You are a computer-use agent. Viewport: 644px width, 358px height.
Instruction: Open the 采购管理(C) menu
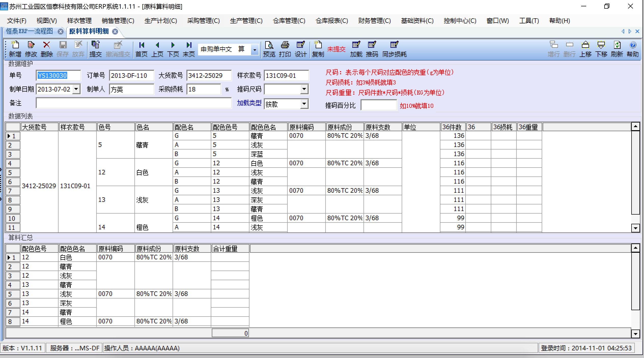pos(203,21)
